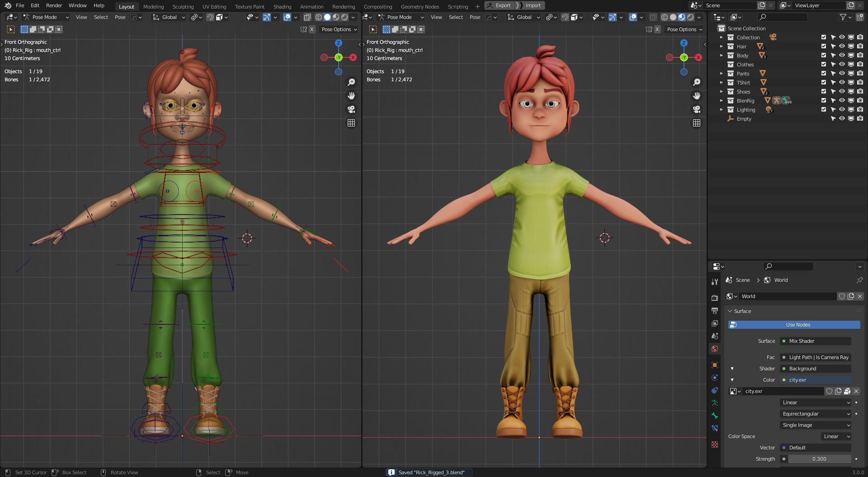The width and height of the screenshot is (868, 477).
Task: Adjust the Strength slider value
Action: [x=819, y=459]
